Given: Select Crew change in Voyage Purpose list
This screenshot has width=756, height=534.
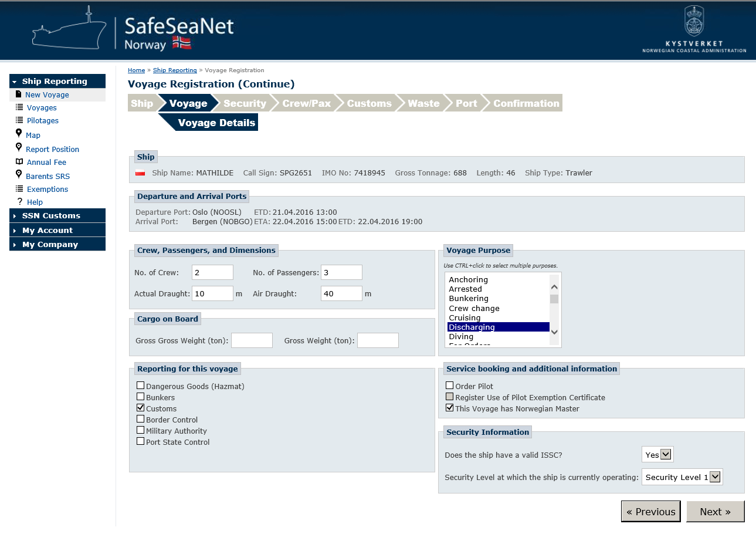Looking at the screenshot, I should (x=474, y=308).
